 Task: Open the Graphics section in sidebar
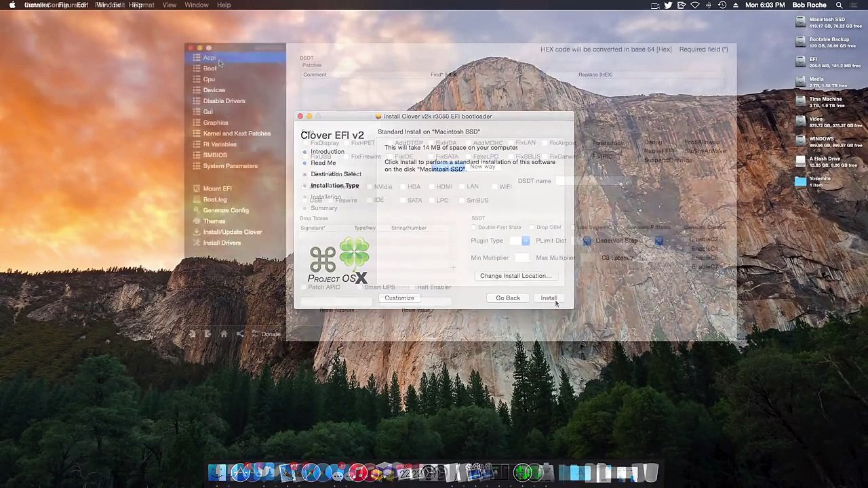(215, 123)
